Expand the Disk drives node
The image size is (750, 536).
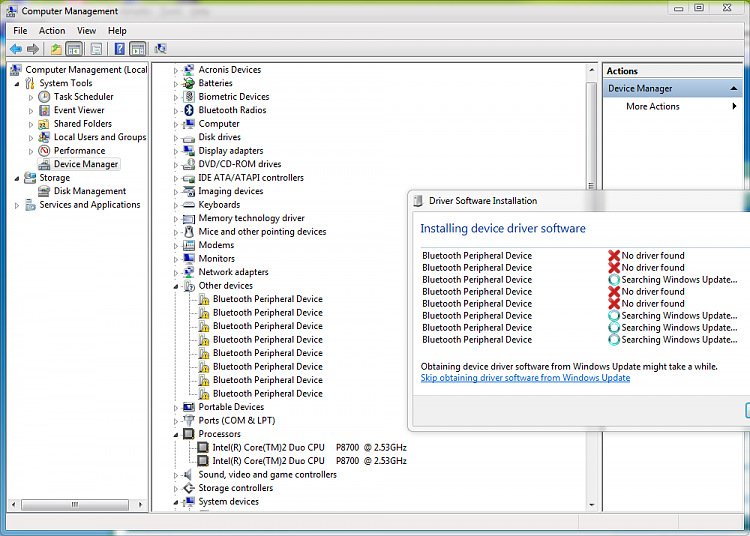click(x=176, y=138)
